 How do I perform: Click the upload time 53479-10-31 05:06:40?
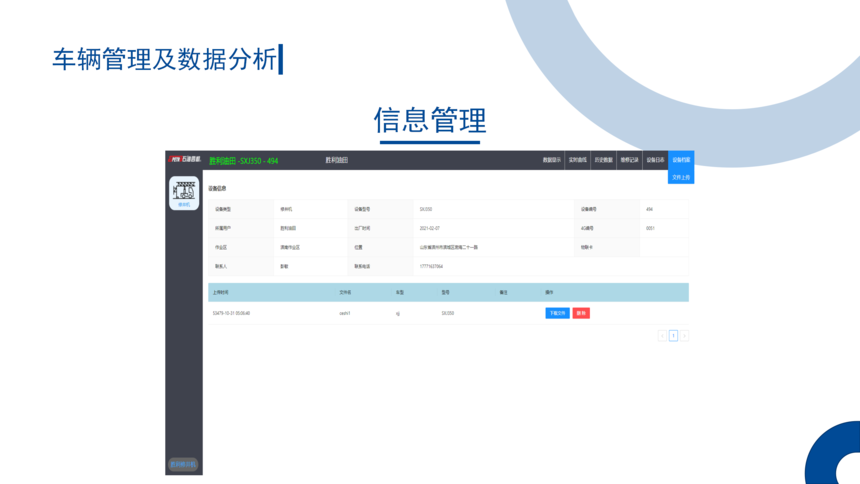click(x=231, y=313)
